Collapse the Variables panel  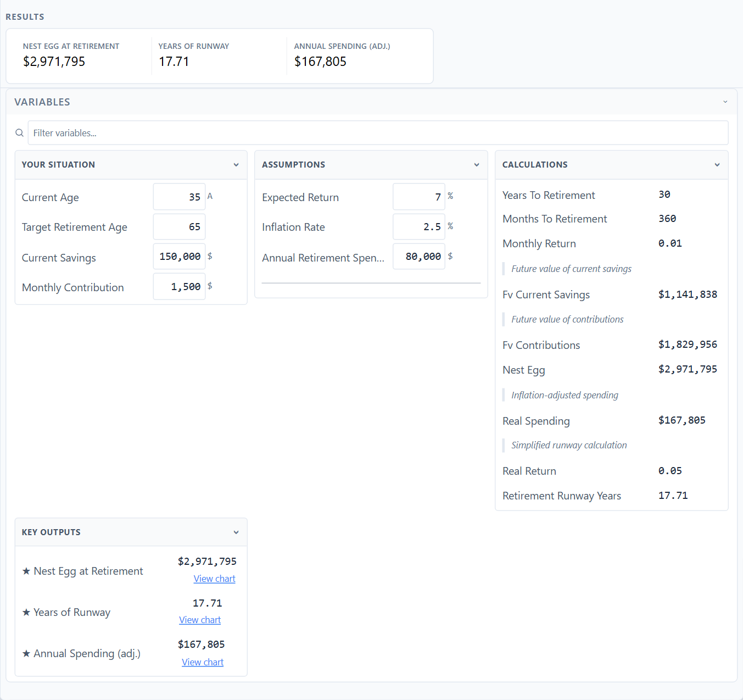pos(725,102)
